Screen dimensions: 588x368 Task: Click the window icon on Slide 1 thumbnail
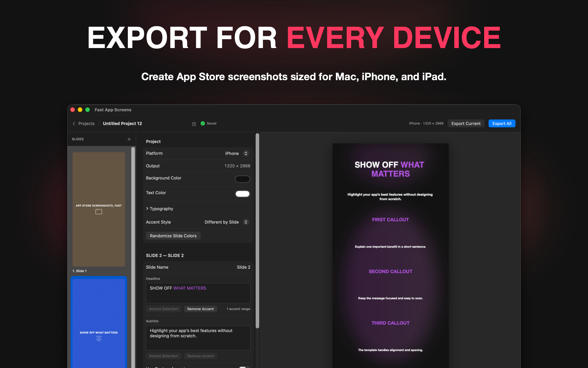pyautogui.click(x=99, y=212)
